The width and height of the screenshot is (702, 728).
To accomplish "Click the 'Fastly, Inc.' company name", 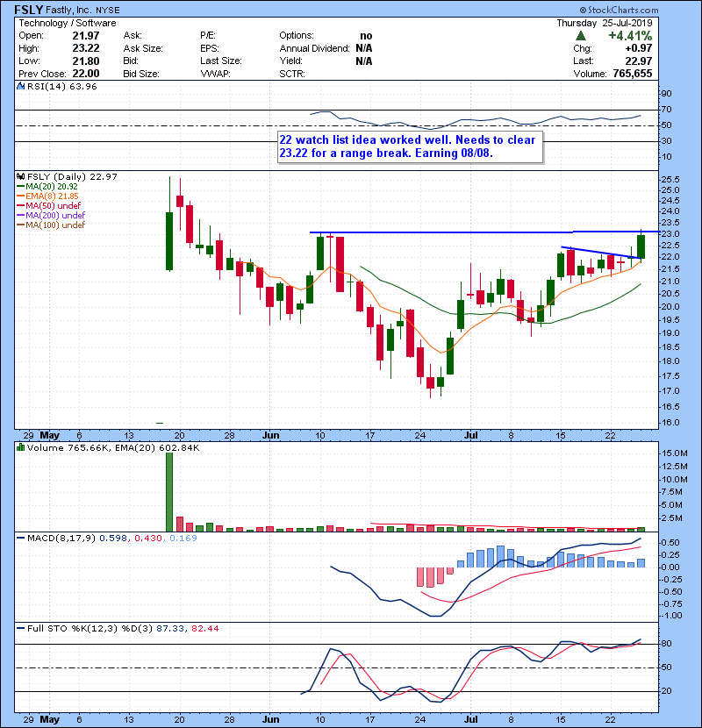I will [x=68, y=11].
